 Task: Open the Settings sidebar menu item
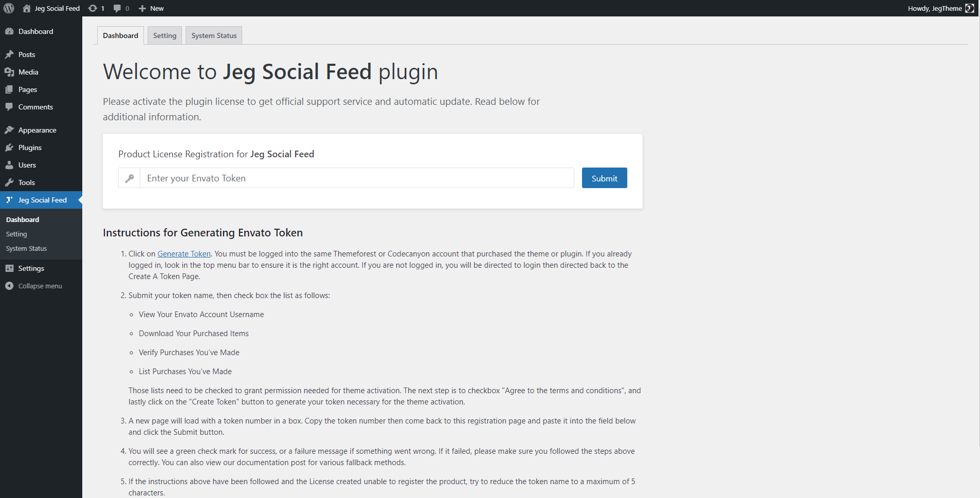(x=31, y=268)
